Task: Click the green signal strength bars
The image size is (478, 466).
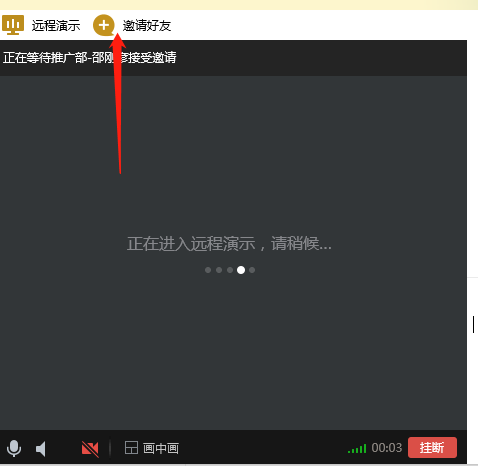Action: coord(357,448)
